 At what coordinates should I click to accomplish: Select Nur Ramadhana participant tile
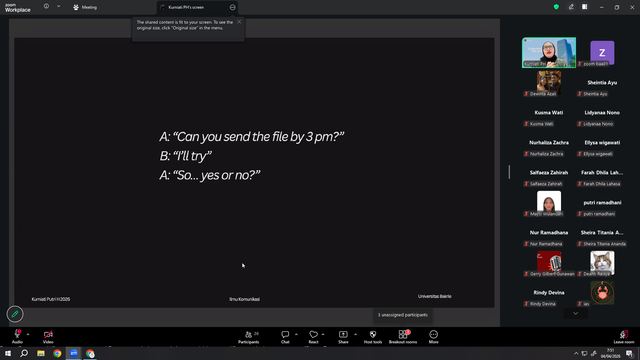tap(549, 233)
